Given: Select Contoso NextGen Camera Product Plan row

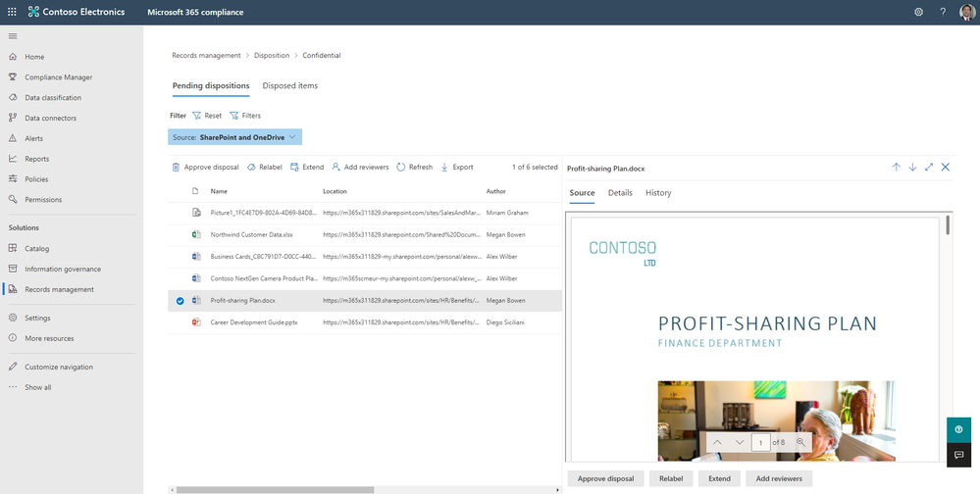Looking at the screenshot, I should [364, 278].
